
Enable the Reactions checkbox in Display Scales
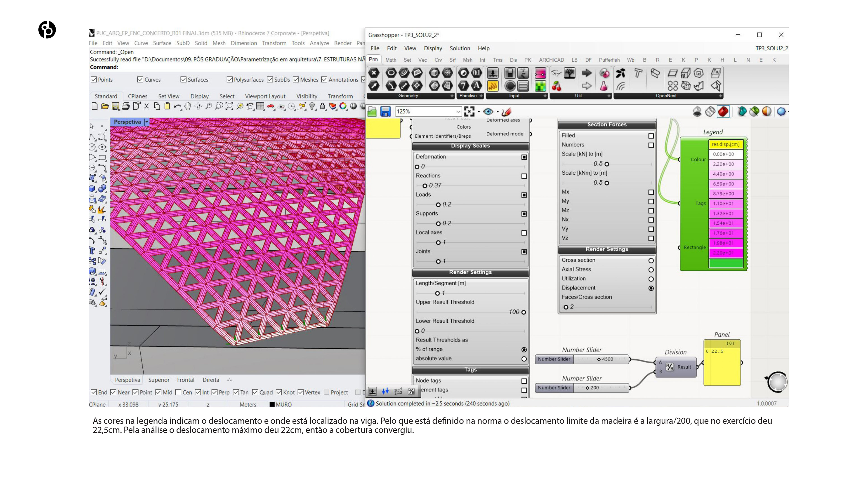pos(524,176)
